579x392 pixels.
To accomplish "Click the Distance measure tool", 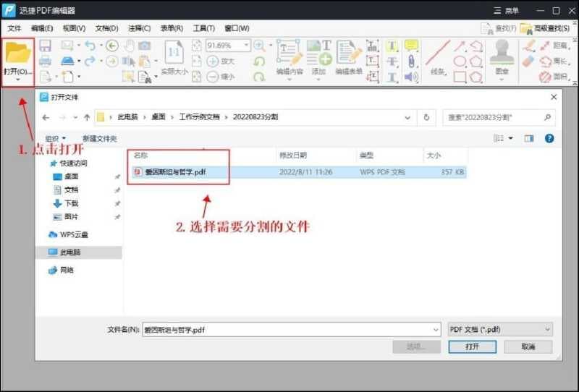I will 556,46.
